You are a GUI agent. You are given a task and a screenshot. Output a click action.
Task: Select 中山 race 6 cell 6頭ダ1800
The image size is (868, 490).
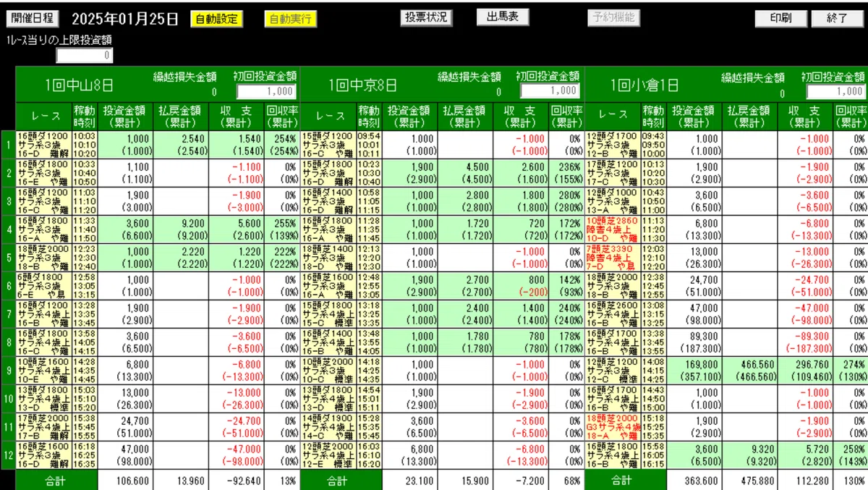(x=43, y=286)
